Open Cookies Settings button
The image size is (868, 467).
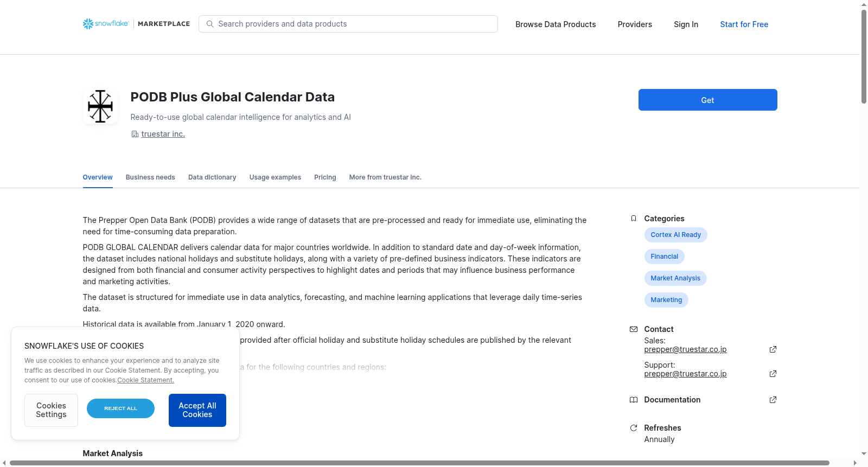click(51, 410)
